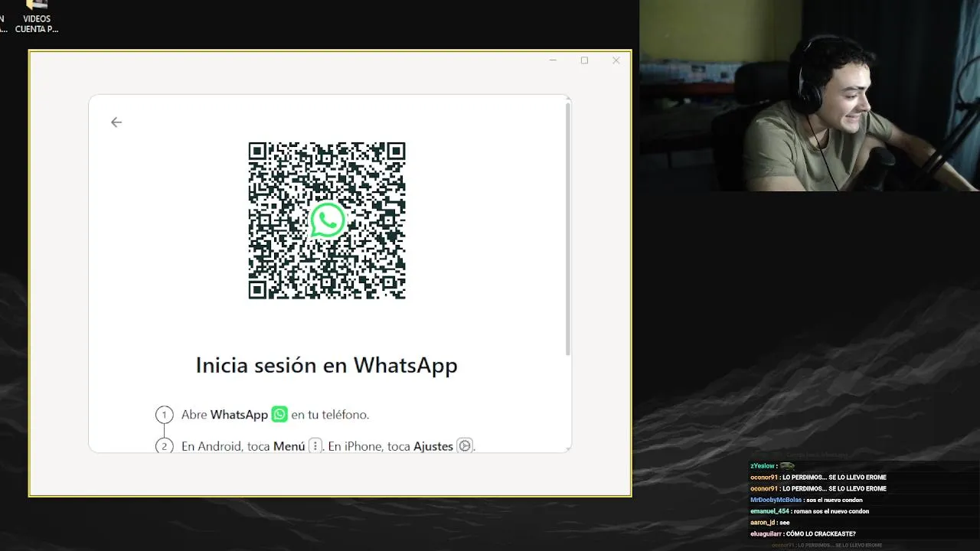Click the green WhatsApp icon in step 1

tap(279, 414)
